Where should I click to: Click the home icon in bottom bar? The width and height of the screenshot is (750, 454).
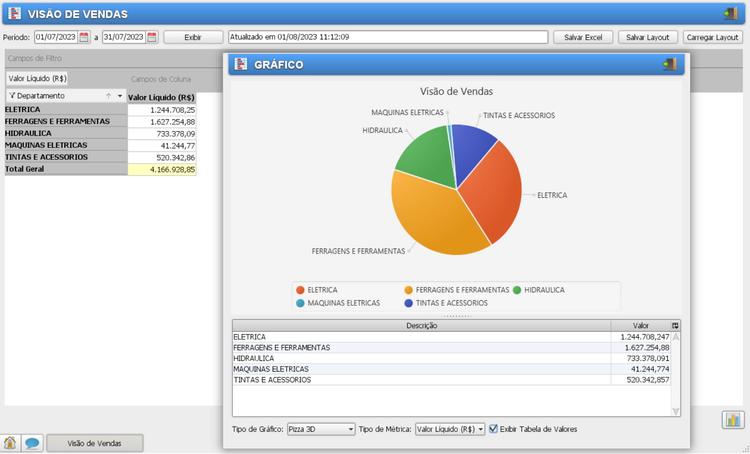(x=11, y=443)
